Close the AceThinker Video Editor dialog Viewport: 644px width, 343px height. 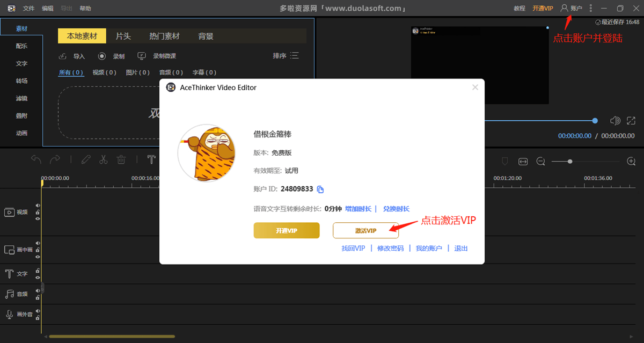coord(475,87)
